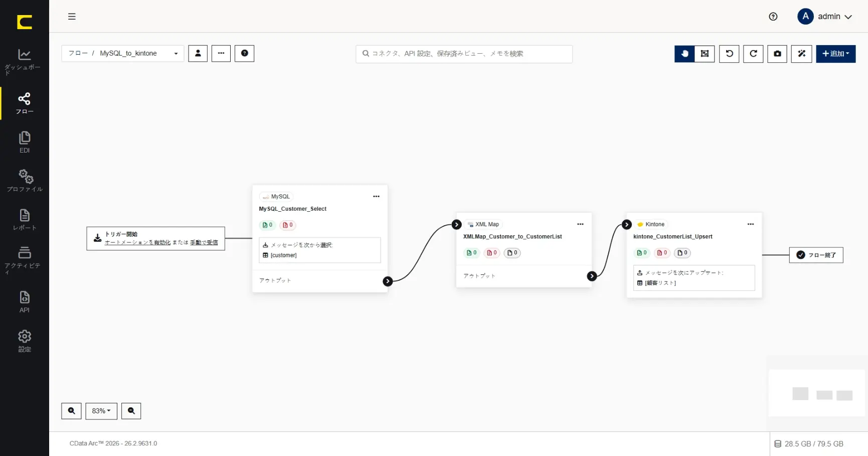Click the [customer] table entry
868x456 pixels.
(280, 255)
